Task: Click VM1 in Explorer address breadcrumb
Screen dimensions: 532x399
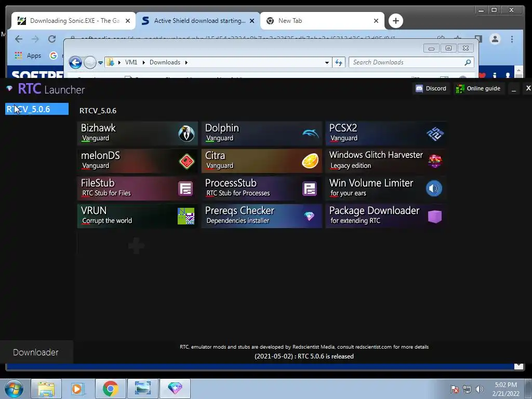Action: coord(131,62)
